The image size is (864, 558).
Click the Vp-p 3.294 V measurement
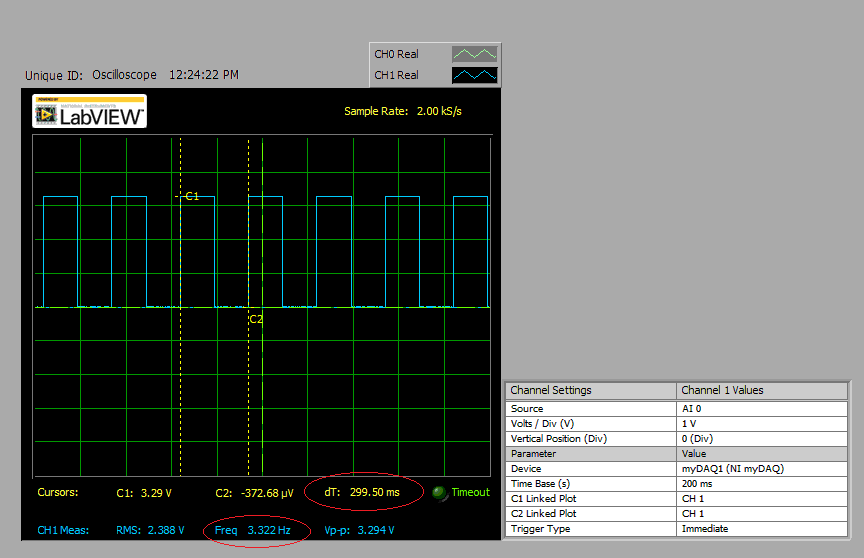coord(359,530)
